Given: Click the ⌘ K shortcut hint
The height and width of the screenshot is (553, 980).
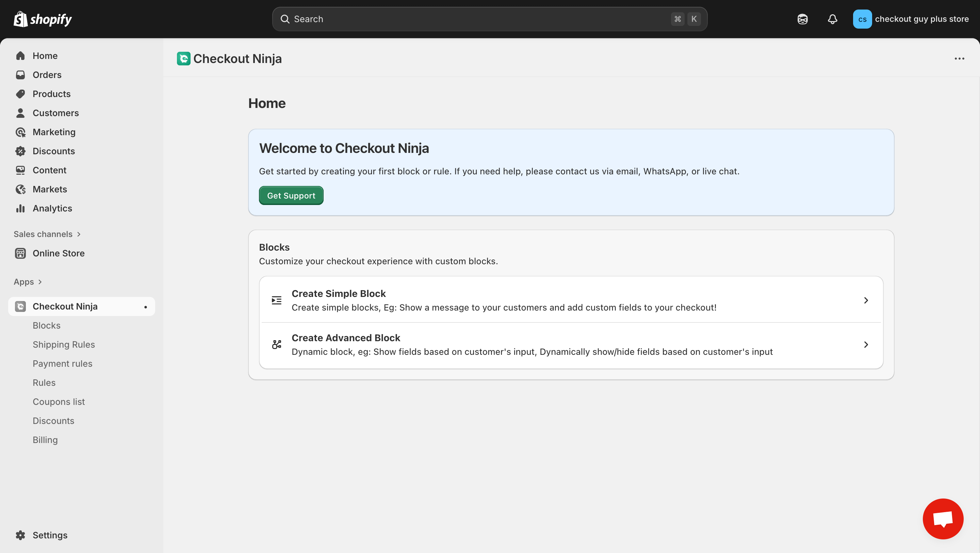Looking at the screenshot, I should point(686,19).
